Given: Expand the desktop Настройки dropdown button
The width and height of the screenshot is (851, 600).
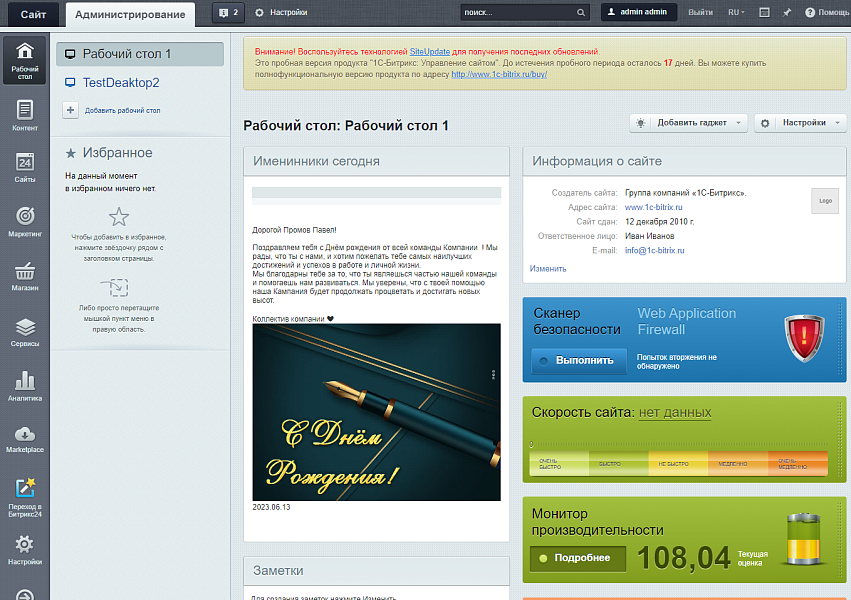Looking at the screenshot, I should point(800,123).
